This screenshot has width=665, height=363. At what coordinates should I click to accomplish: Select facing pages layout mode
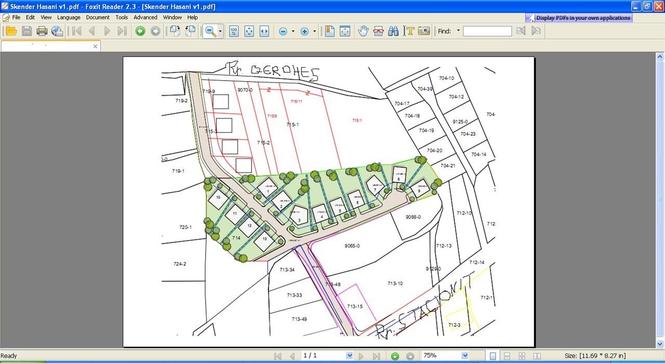[537, 356]
